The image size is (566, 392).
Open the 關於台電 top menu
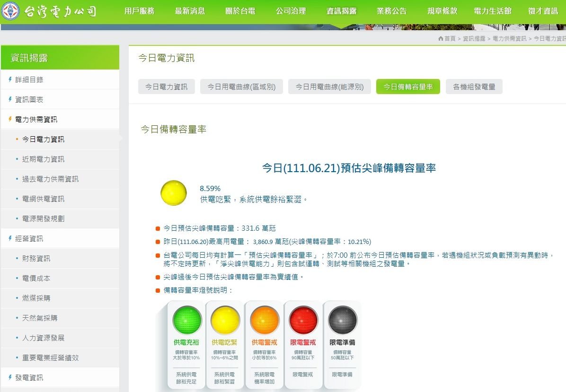click(240, 11)
